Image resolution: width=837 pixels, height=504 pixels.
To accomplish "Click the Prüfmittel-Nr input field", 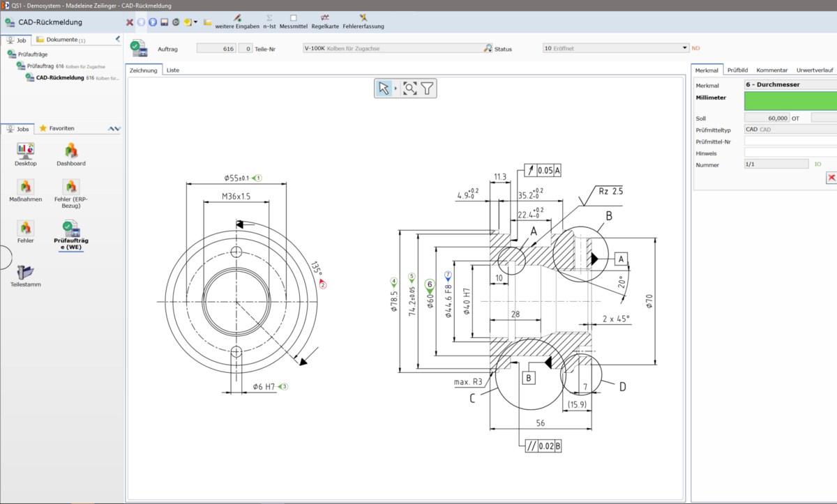I will click(x=790, y=141).
